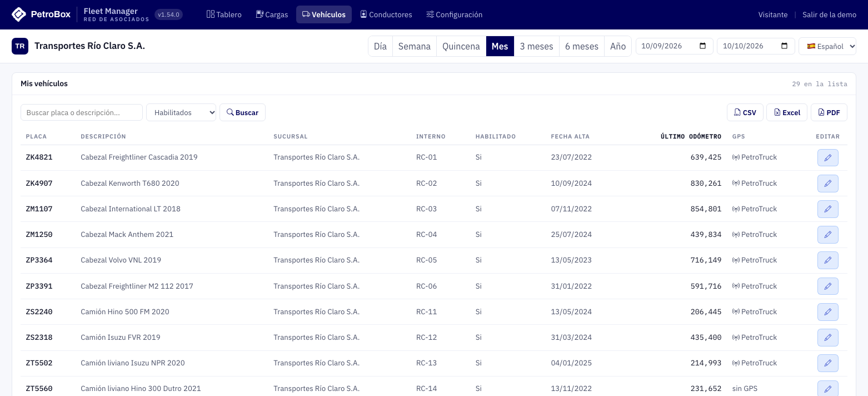Open edit pencil for ZM1250 Mack Anthem
Viewport: 868px width, 396px height.
point(827,235)
